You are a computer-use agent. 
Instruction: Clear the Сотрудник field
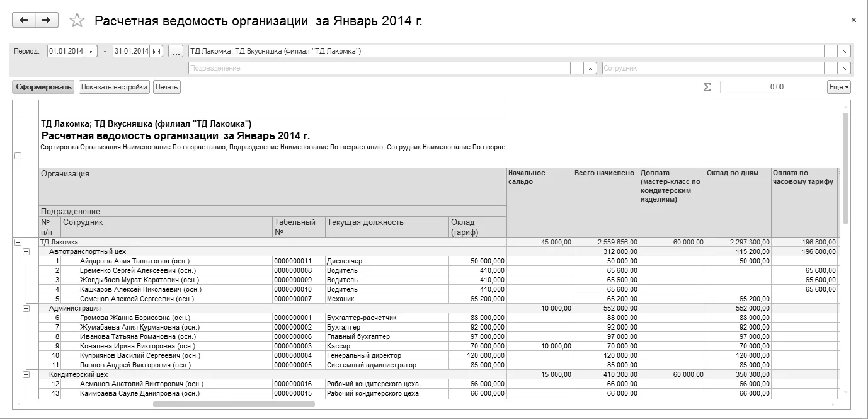tap(845, 68)
